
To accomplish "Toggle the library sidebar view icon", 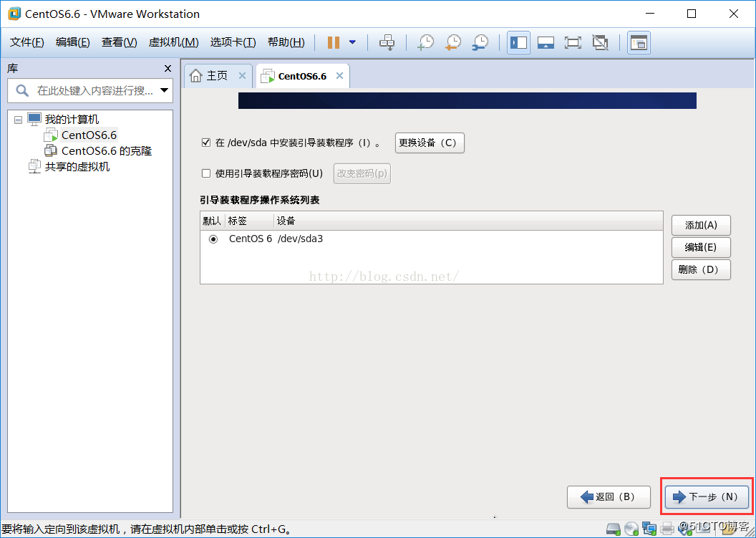I will click(x=519, y=42).
